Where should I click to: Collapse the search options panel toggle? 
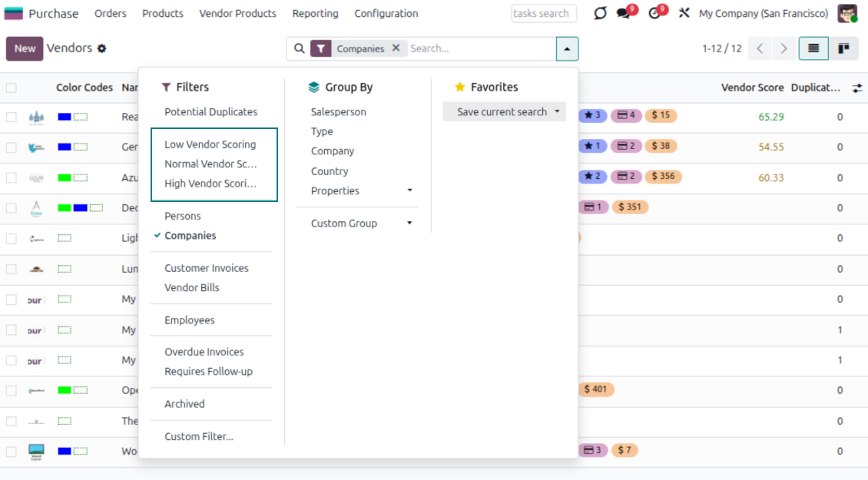point(567,48)
